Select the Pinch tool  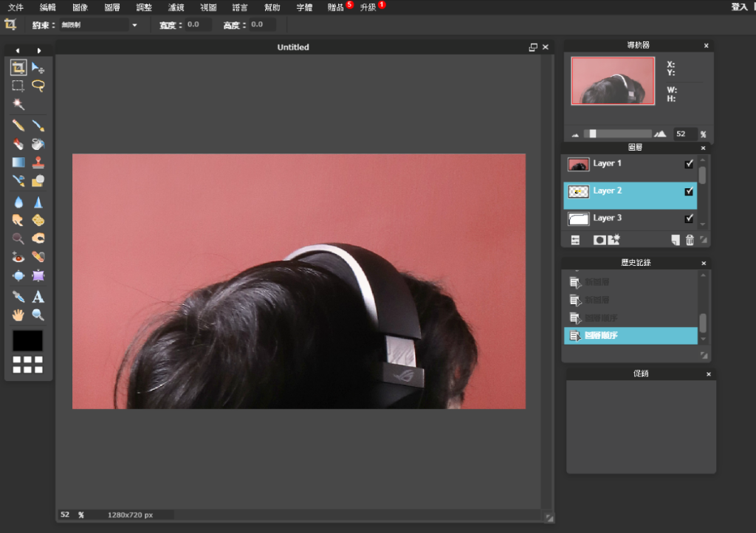coord(38,275)
